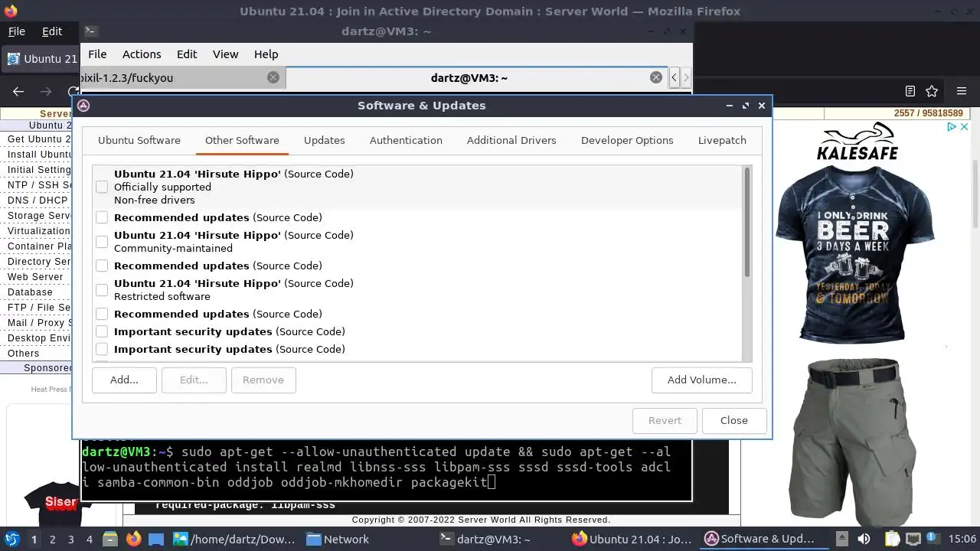This screenshot has height=551, width=980.
Task: Open Firefox File menu
Action: [x=17, y=31]
